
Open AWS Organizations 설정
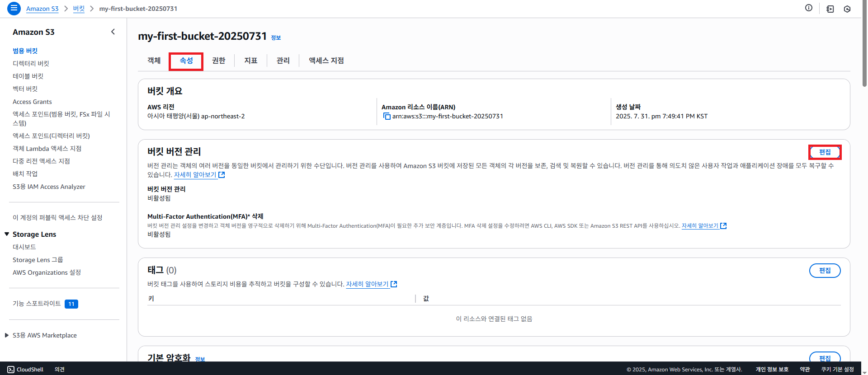coord(47,272)
